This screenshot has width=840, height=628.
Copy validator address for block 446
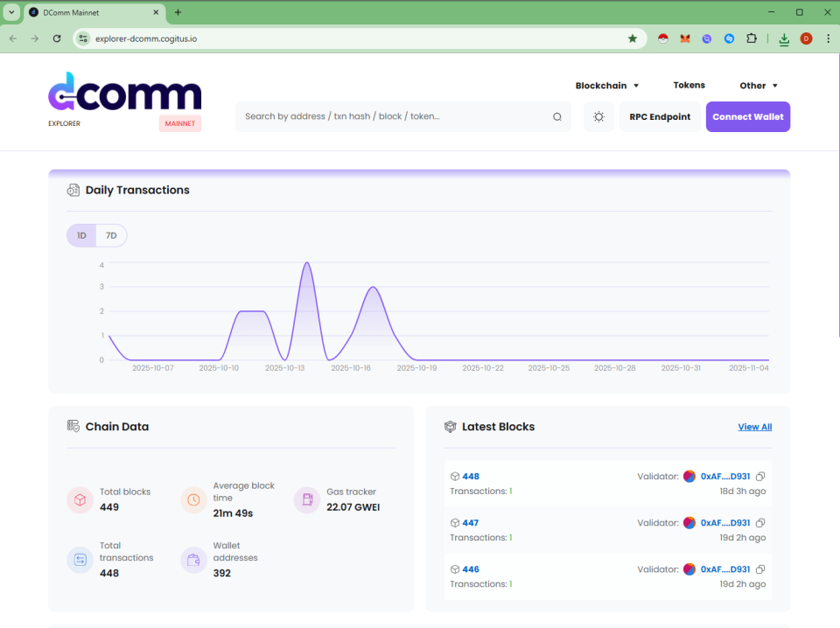(x=760, y=569)
